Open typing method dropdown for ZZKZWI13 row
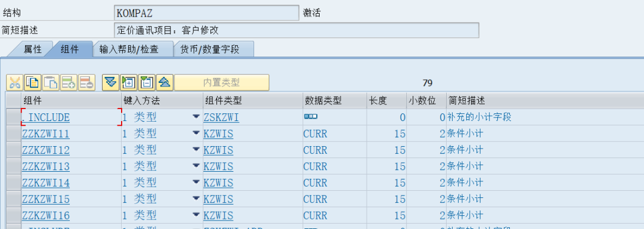The height and width of the screenshot is (229, 644). (x=196, y=166)
